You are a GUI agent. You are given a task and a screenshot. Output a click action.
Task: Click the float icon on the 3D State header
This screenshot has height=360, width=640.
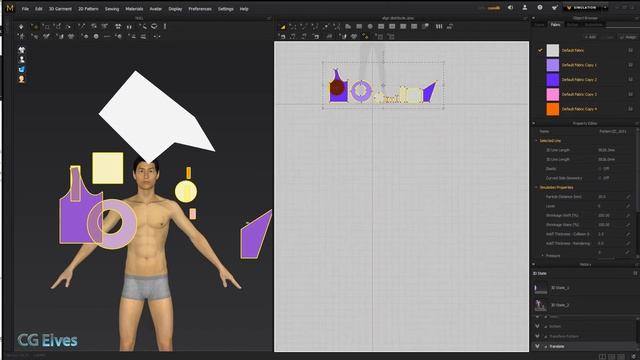tap(635, 273)
